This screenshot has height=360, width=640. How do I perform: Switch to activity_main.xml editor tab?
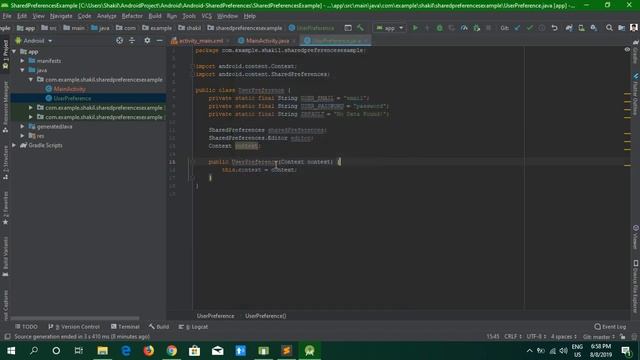[x=200, y=41]
